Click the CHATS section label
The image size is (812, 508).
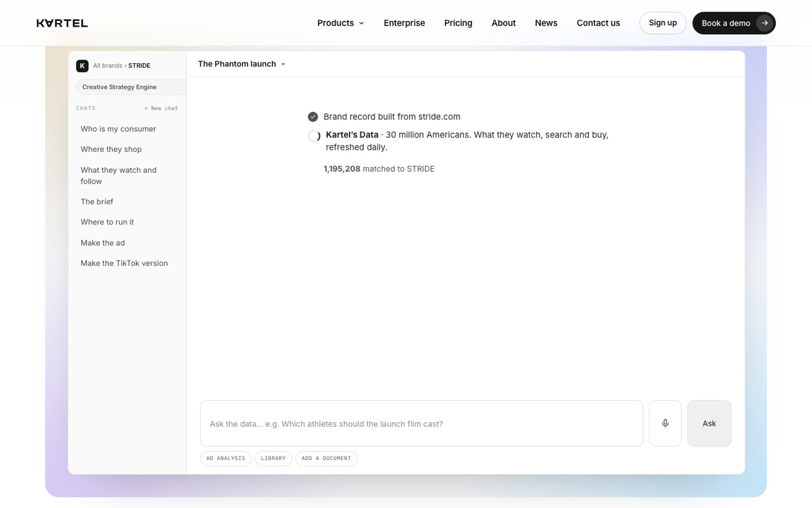click(86, 108)
